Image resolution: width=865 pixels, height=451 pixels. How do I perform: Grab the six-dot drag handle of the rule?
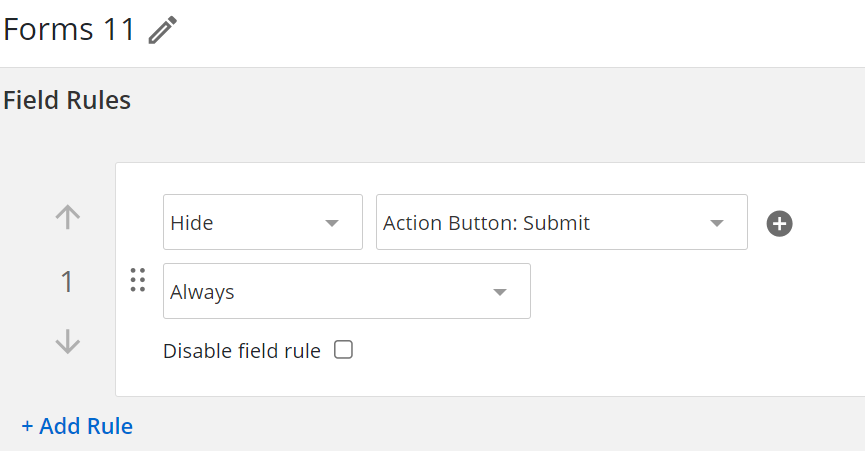pyautogui.click(x=138, y=280)
